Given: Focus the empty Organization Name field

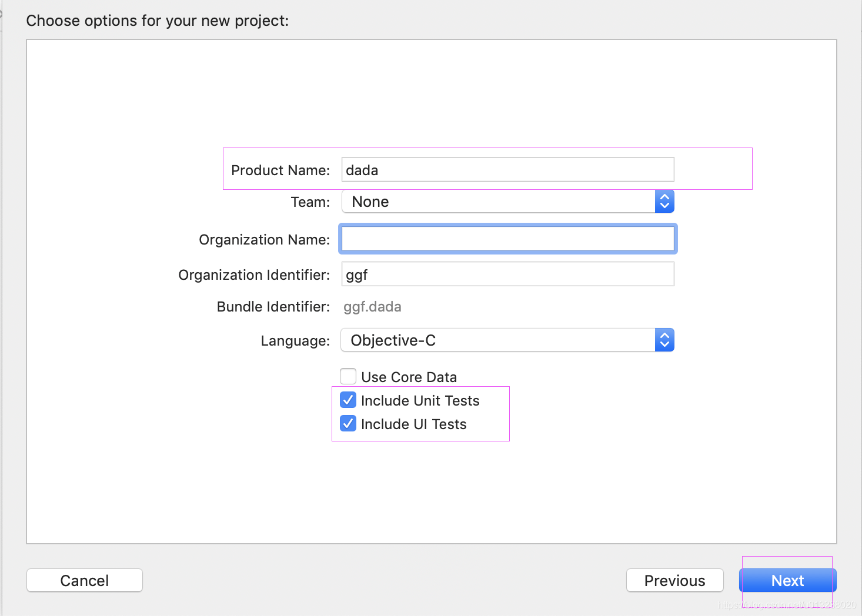Looking at the screenshot, I should click(507, 239).
